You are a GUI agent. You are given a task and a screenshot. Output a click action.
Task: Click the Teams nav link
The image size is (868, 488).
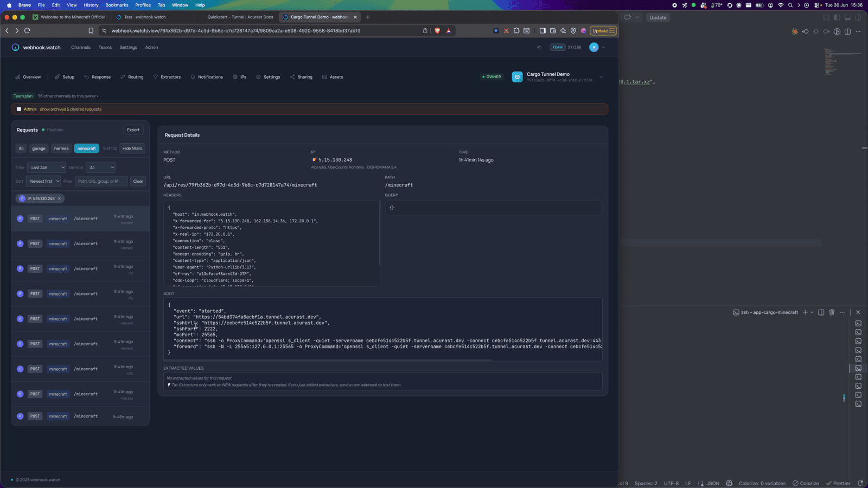105,47
